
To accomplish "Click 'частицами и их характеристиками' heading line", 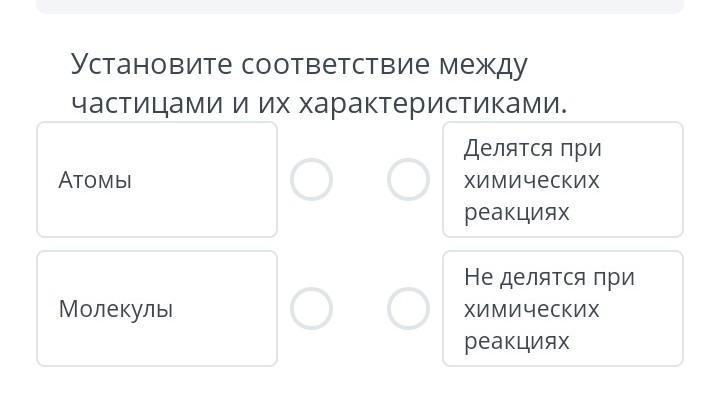I will (x=320, y=103).
